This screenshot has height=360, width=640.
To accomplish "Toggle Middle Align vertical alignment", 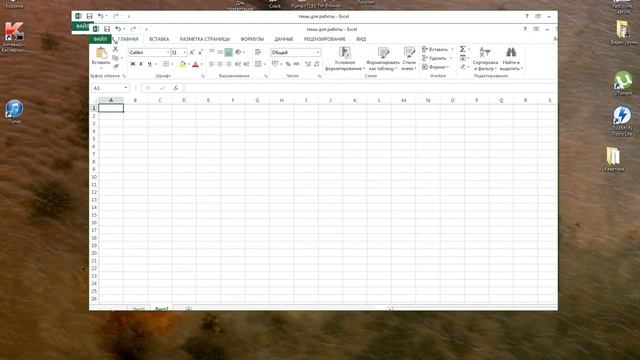I will 220,52.
